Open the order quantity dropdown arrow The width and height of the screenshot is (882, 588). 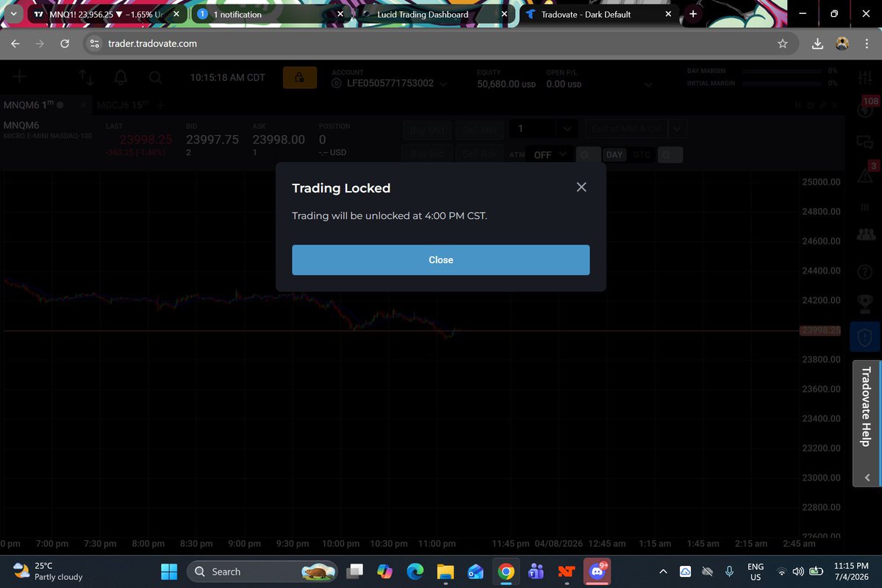pos(567,129)
